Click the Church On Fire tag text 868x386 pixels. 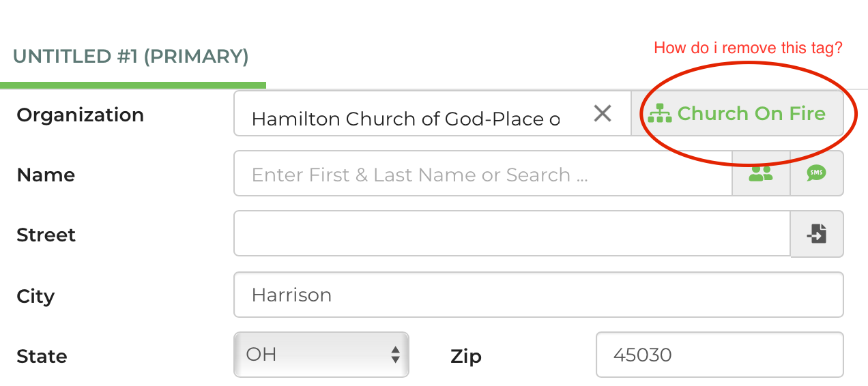[x=751, y=113]
